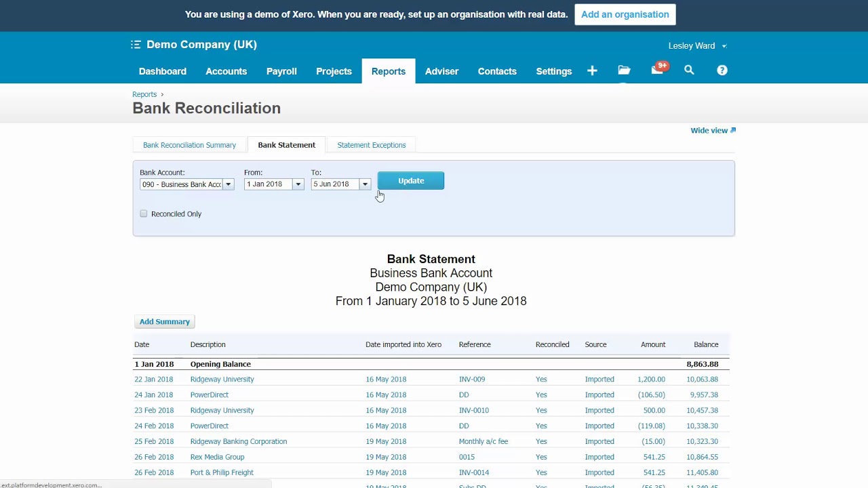Click Add an organisation button
The height and width of the screenshot is (488, 868).
click(625, 14)
